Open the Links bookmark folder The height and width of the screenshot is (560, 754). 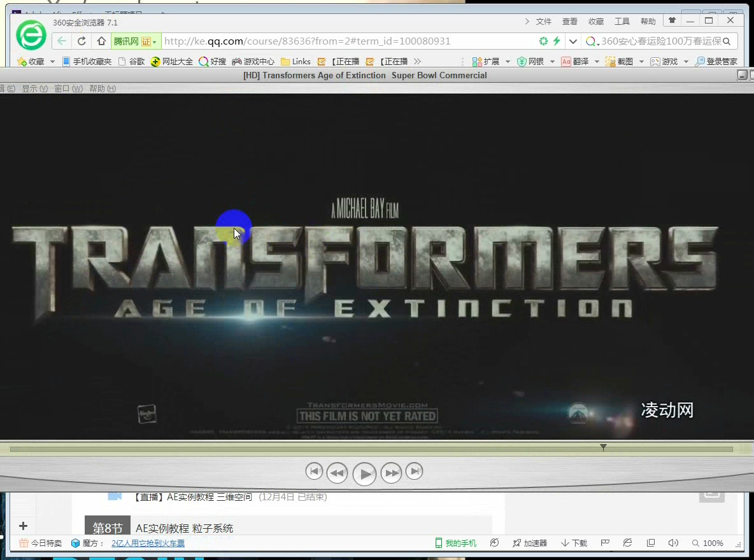coord(295,62)
